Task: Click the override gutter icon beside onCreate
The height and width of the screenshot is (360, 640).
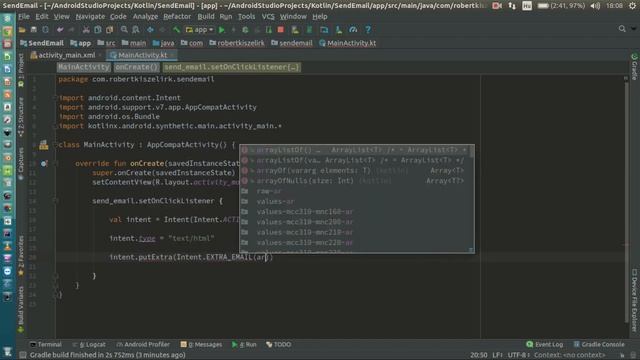Action: coord(44,163)
